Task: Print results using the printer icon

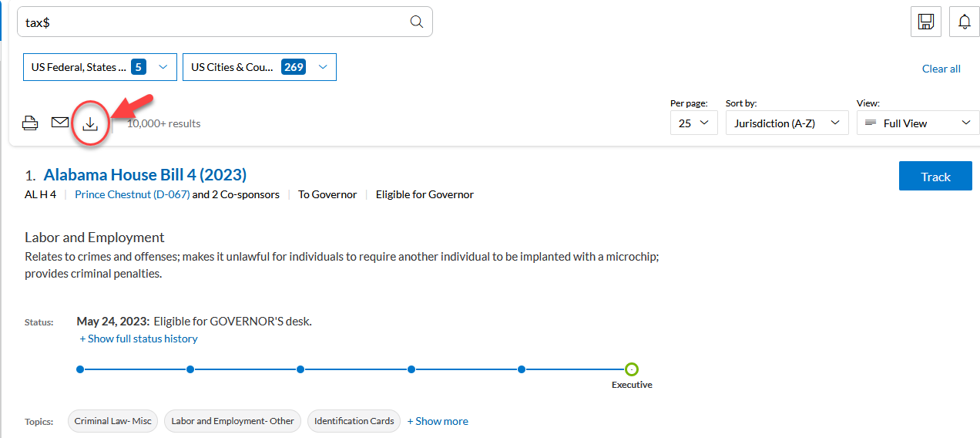Action: point(30,123)
